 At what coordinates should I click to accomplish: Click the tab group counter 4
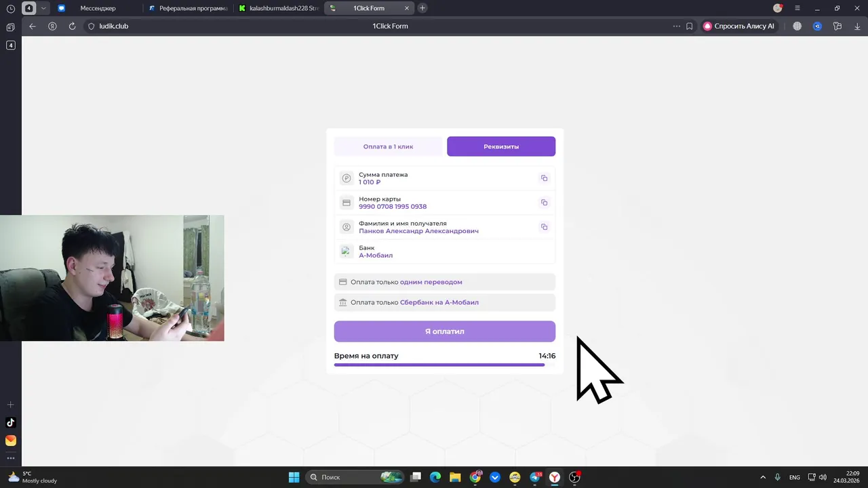[29, 8]
